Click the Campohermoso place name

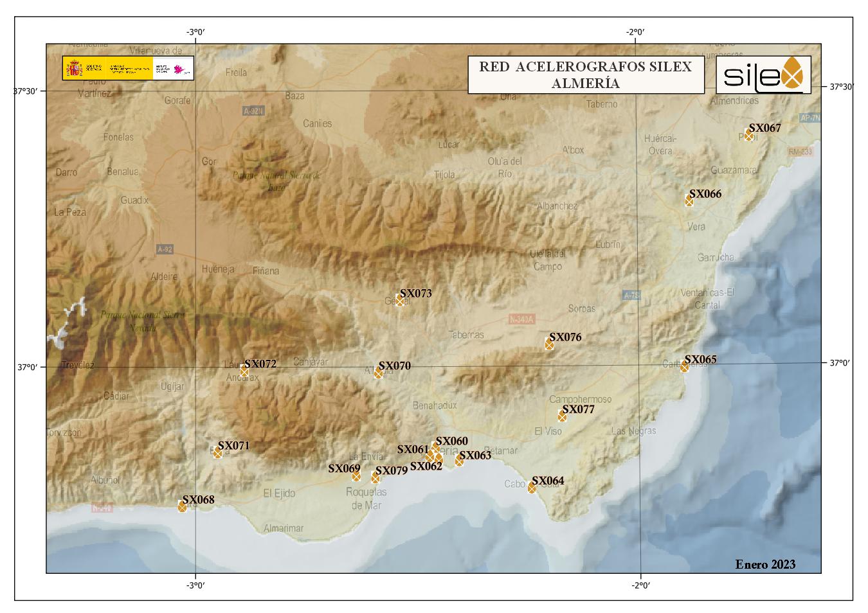(x=582, y=399)
